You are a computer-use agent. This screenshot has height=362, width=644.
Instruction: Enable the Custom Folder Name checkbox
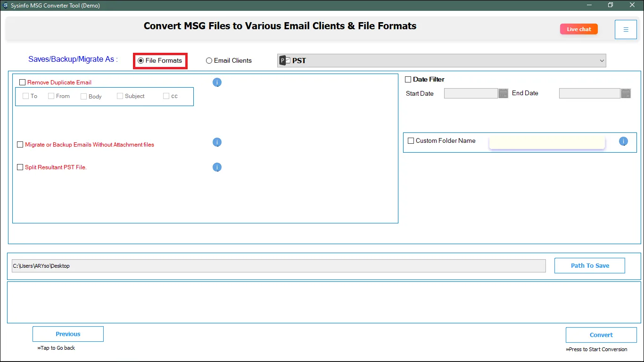[411, 141]
